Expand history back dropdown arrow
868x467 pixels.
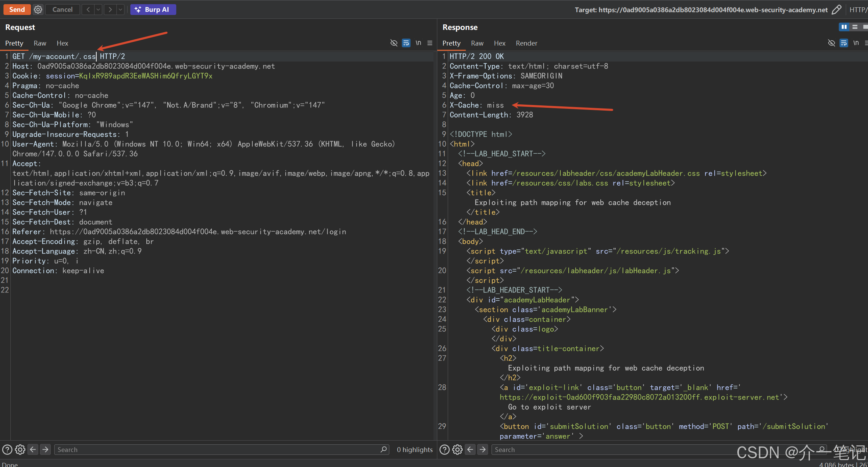[98, 9]
